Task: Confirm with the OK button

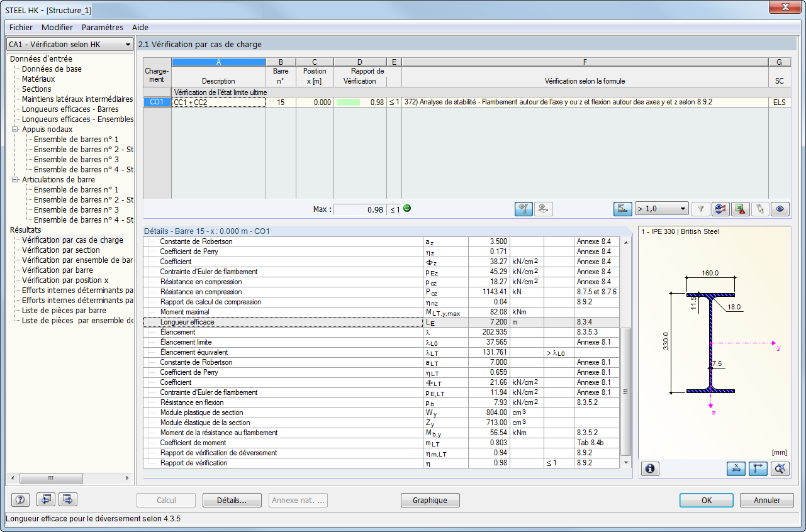Action: pos(707,501)
